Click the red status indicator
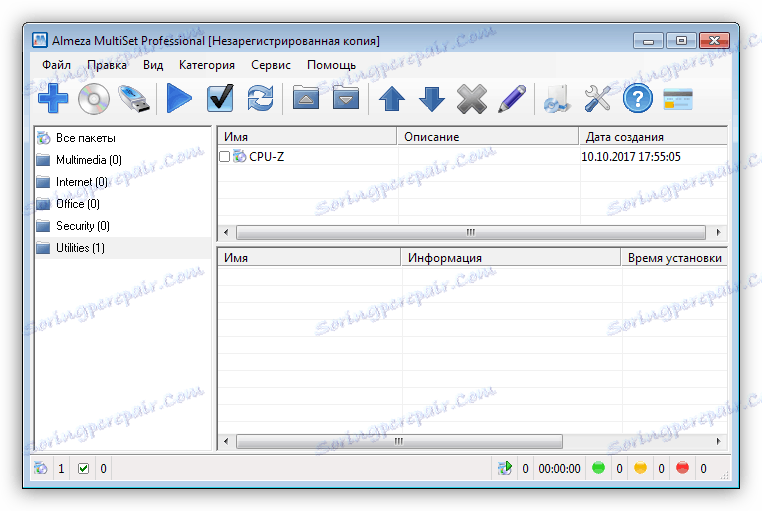Image resolution: width=762 pixels, height=511 pixels. pos(682,468)
